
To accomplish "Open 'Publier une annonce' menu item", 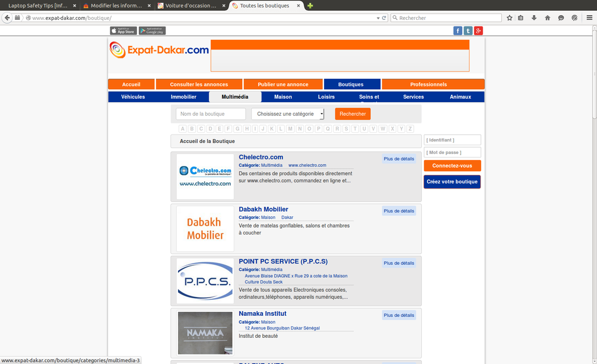I will point(283,85).
